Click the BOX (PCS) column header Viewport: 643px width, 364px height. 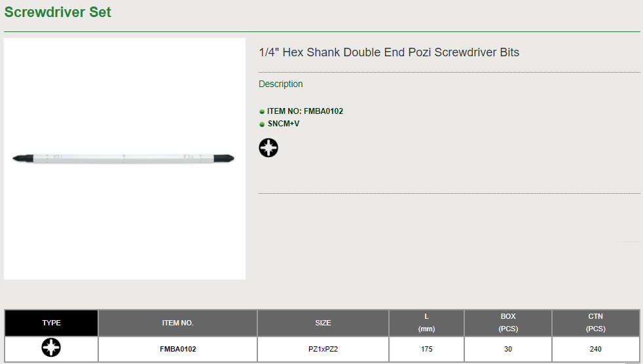508,323
